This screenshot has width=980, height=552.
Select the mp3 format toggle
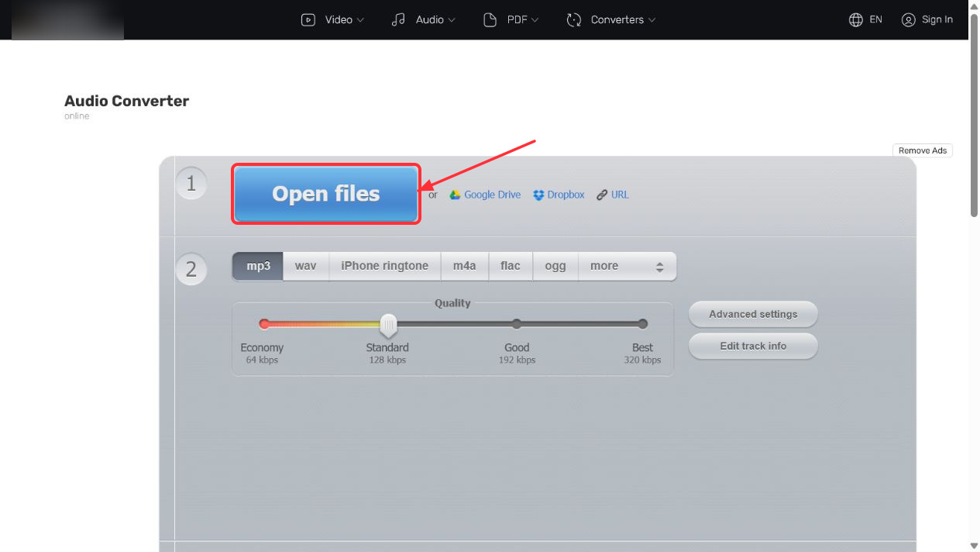point(258,266)
